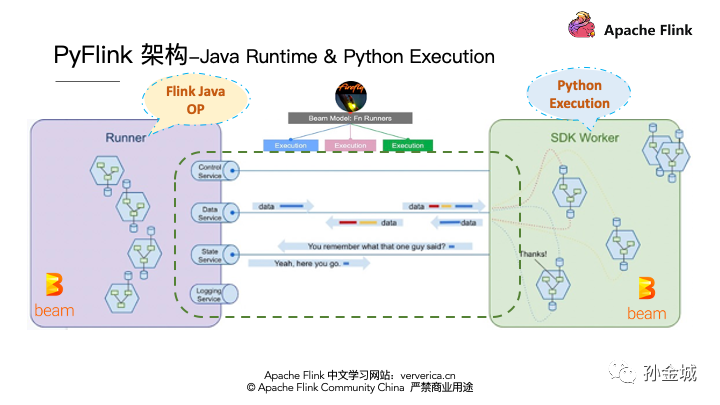
Task: Click the Beam Model: Fn Runners bar
Action: click(x=350, y=118)
